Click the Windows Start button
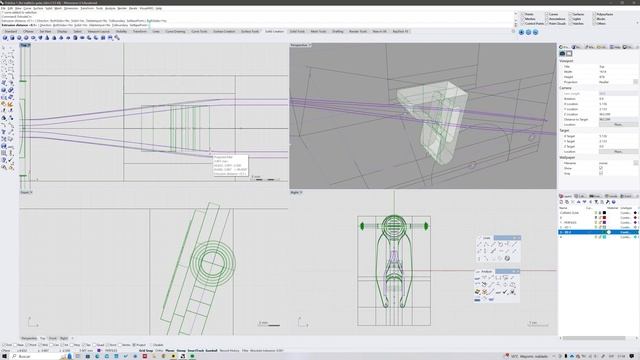The image size is (640, 360). click(x=4, y=356)
